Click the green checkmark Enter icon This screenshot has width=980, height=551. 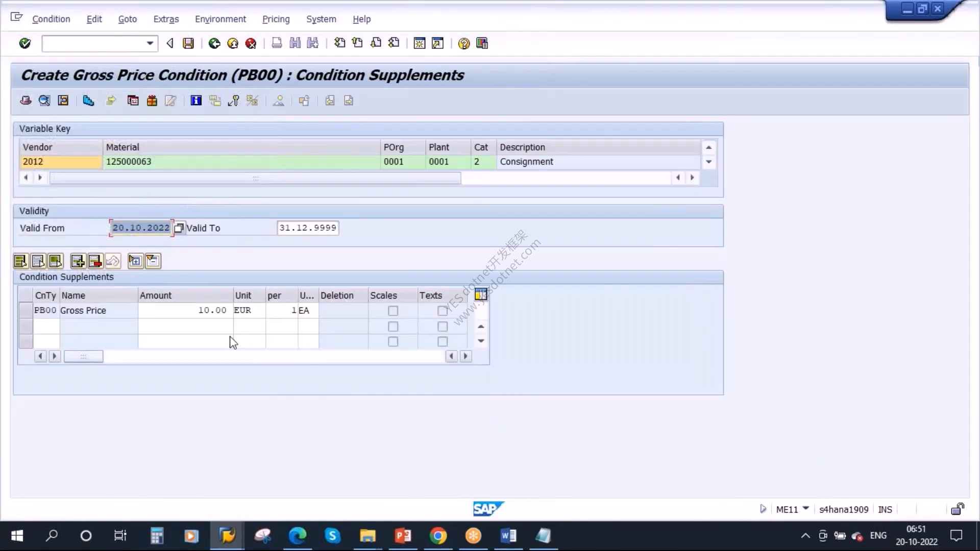(x=24, y=43)
